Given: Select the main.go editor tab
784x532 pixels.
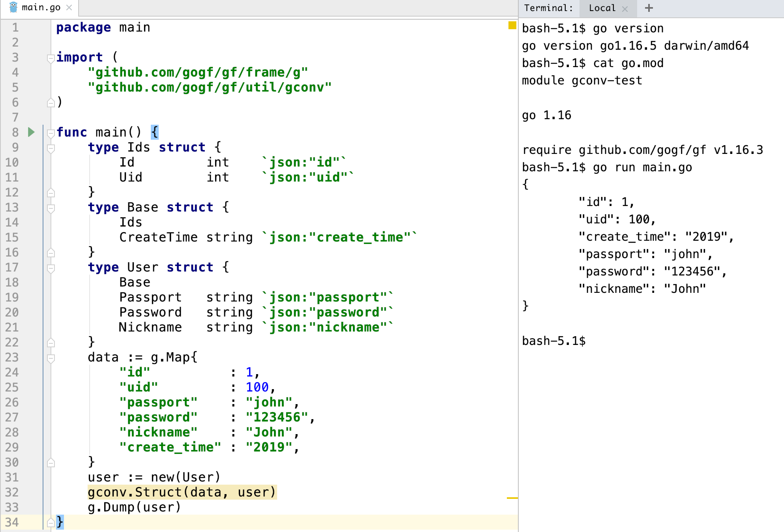Looking at the screenshot, I should tap(41, 7).
